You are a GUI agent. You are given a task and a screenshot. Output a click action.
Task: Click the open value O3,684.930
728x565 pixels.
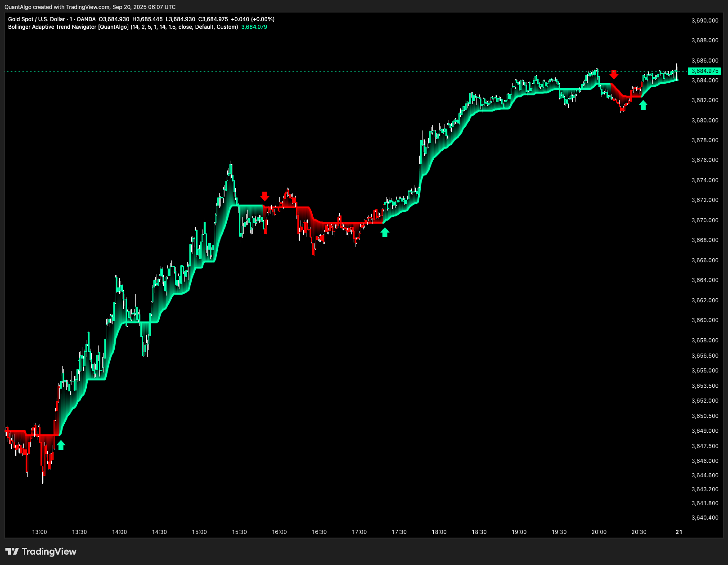[x=114, y=19]
